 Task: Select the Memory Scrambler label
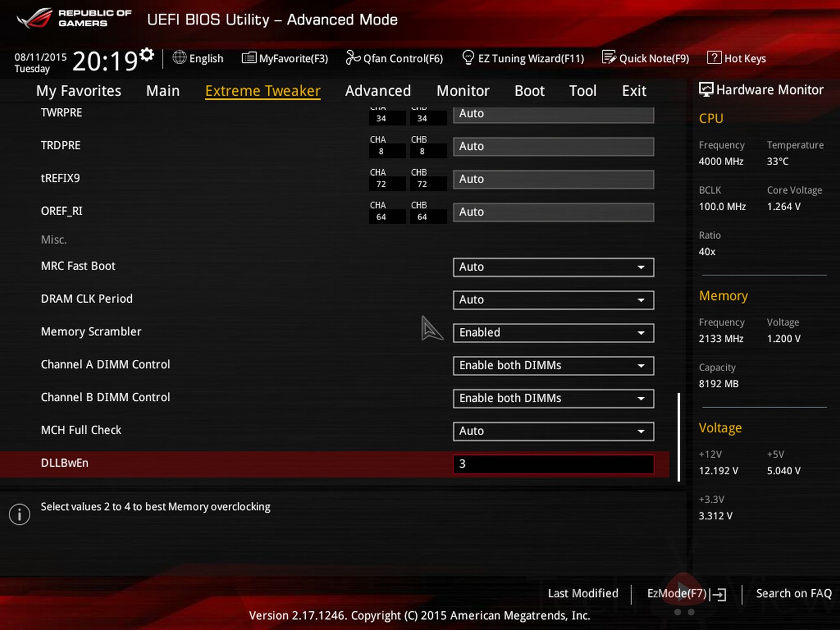click(91, 331)
